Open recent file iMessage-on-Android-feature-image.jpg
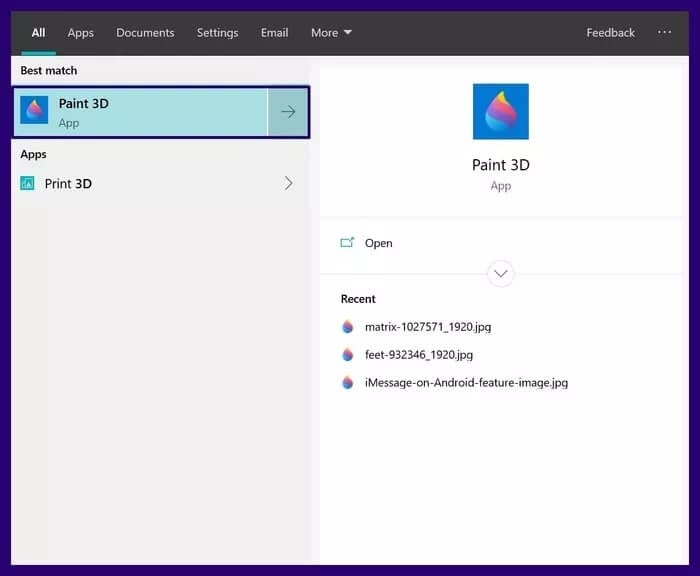Screen dimensions: 700x576 click(x=466, y=383)
